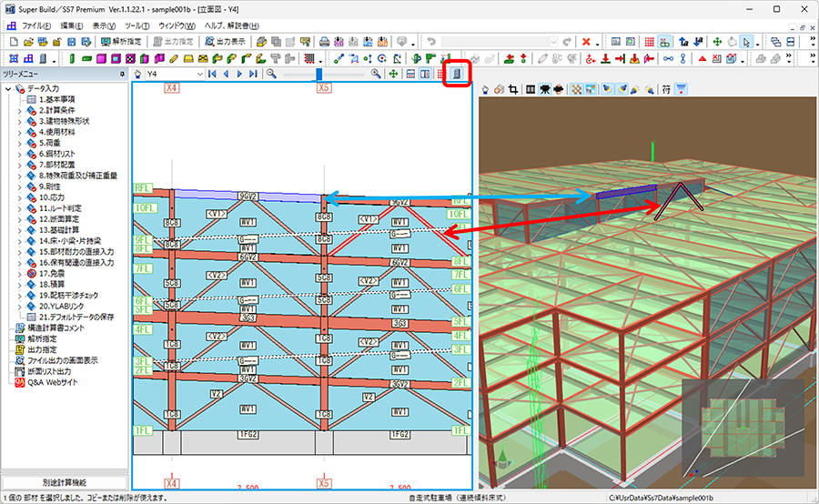
Task: Toggle the checkerboard texture display button
Action: 576,90
